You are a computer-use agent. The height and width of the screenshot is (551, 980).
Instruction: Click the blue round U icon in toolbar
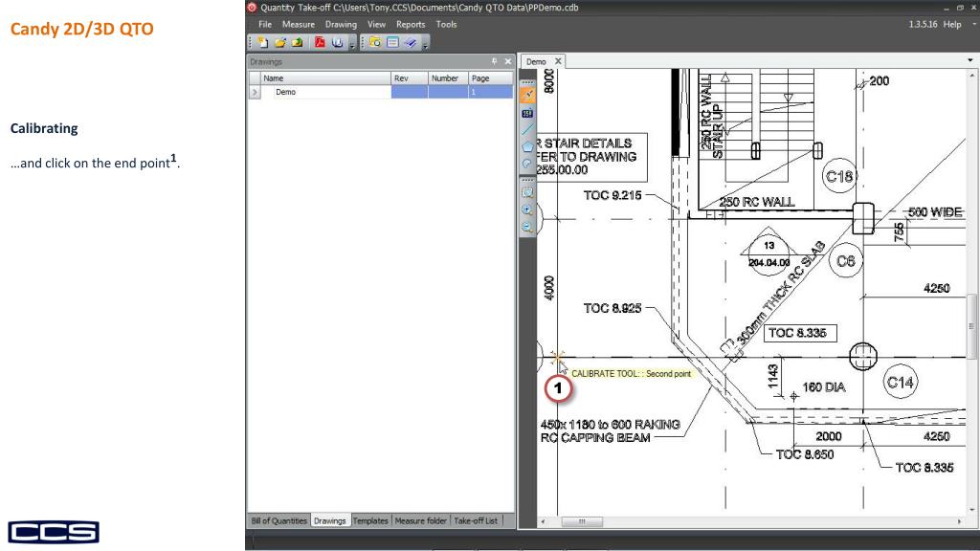(x=338, y=42)
